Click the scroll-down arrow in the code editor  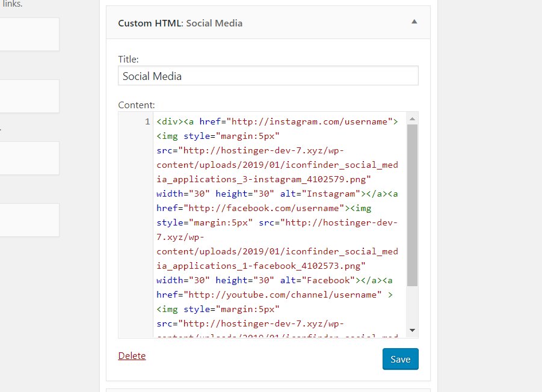point(413,329)
